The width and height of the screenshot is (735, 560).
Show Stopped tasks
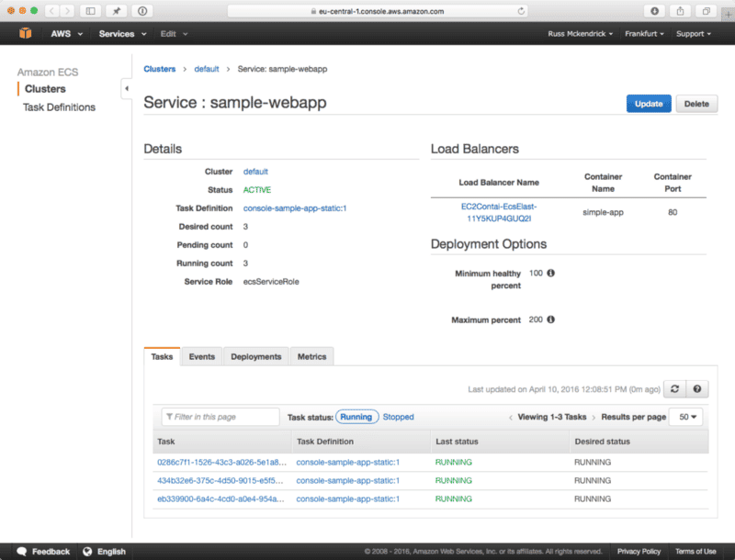tap(398, 416)
